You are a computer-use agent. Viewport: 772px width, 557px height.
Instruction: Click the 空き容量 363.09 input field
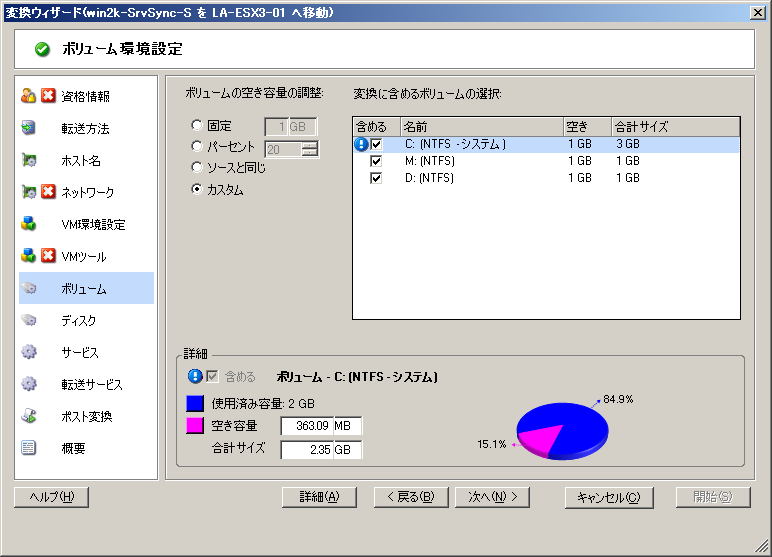[307, 426]
